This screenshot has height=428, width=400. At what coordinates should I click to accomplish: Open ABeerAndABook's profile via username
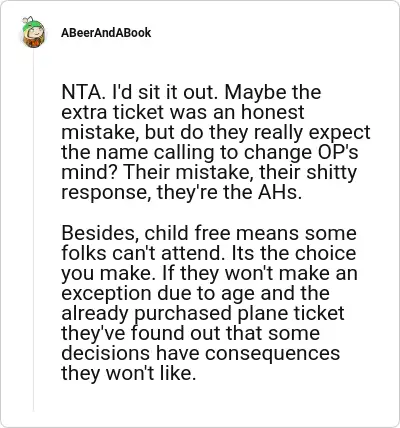click(106, 33)
